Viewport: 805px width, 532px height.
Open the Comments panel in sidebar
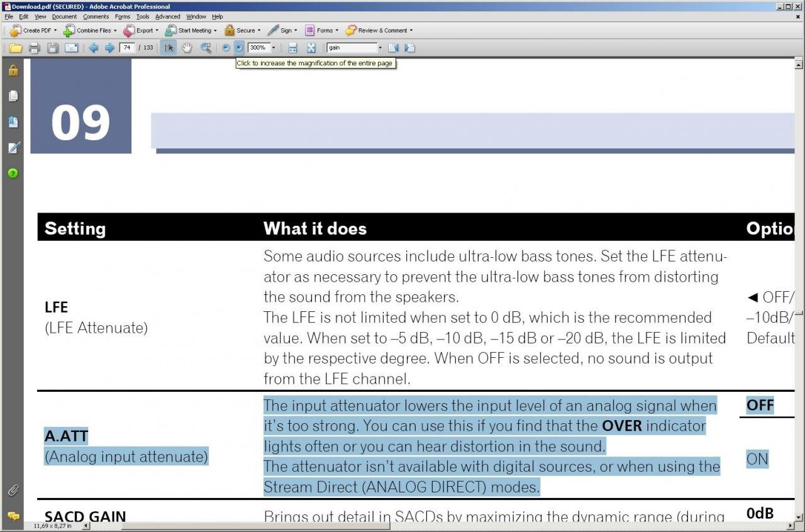coord(13,516)
